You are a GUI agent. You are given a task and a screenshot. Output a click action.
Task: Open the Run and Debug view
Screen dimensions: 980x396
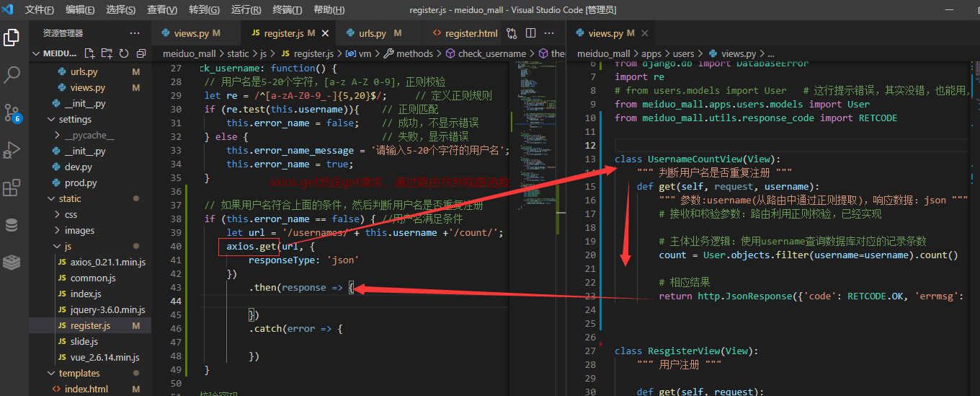(12, 151)
